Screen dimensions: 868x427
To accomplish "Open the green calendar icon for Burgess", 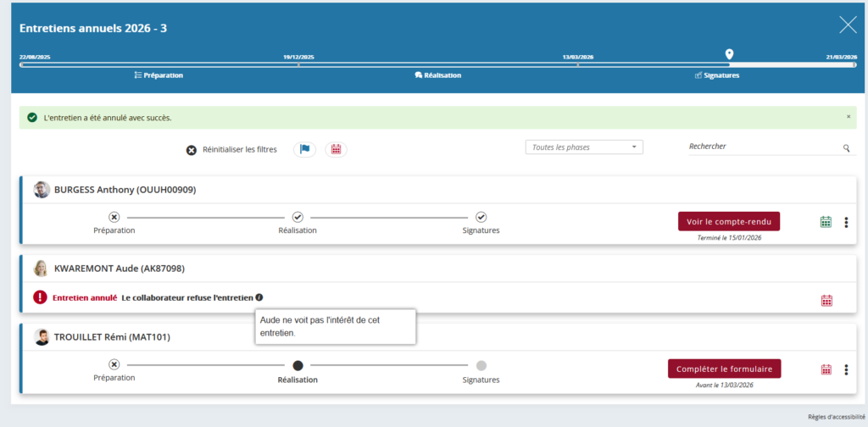I will [x=826, y=222].
